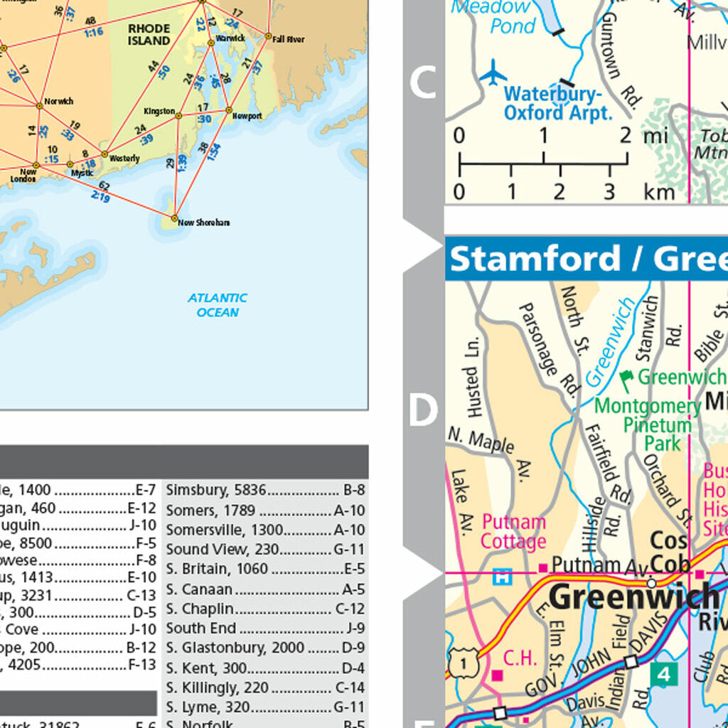Click the Somers, 1789 index entry

click(x=265, y=510)
